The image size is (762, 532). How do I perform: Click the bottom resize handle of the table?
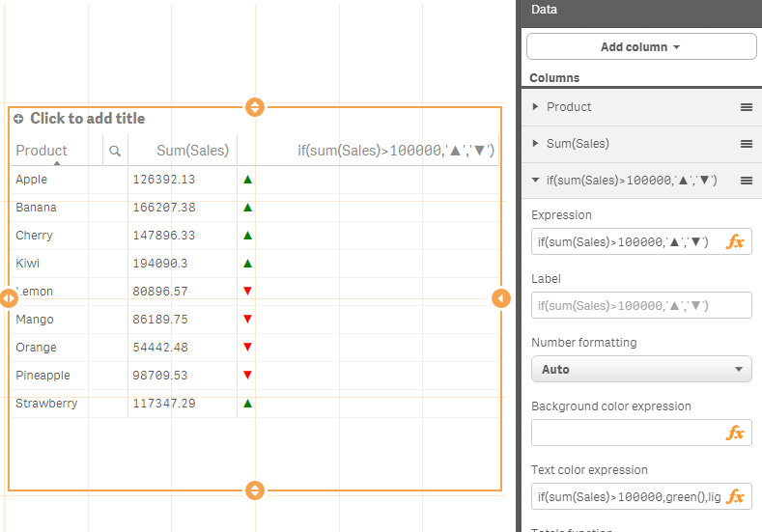click(255, 490)
